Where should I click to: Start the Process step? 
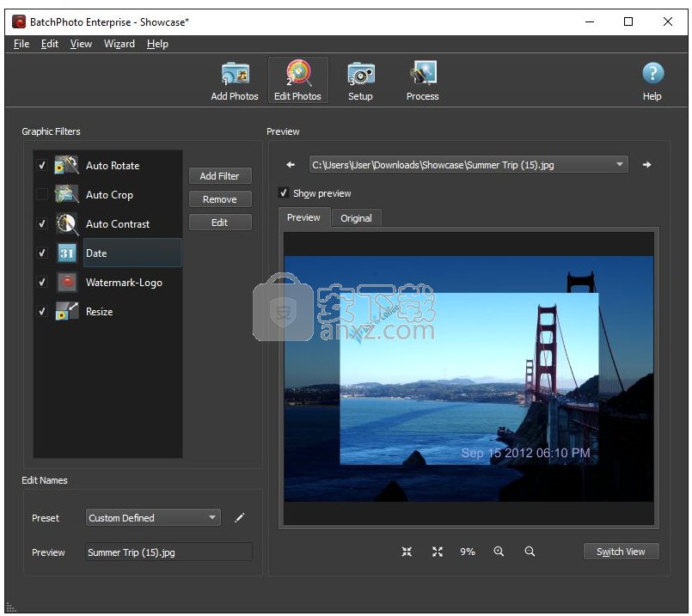[423, 81]
